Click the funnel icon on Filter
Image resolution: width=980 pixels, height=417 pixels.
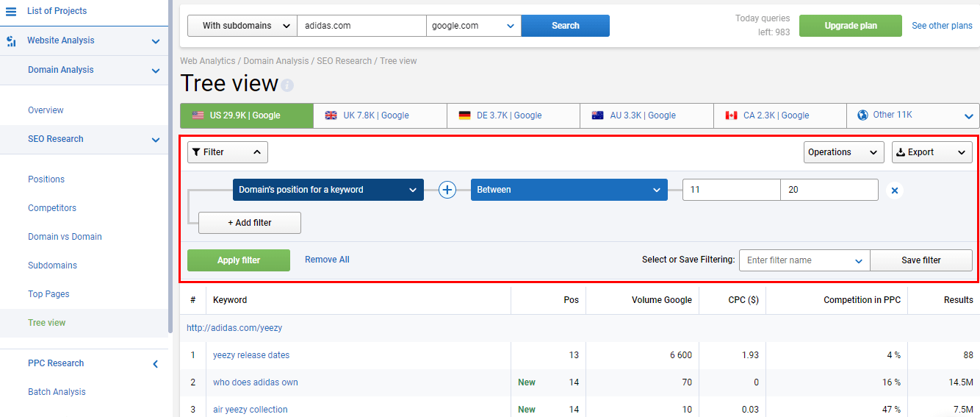196,152
